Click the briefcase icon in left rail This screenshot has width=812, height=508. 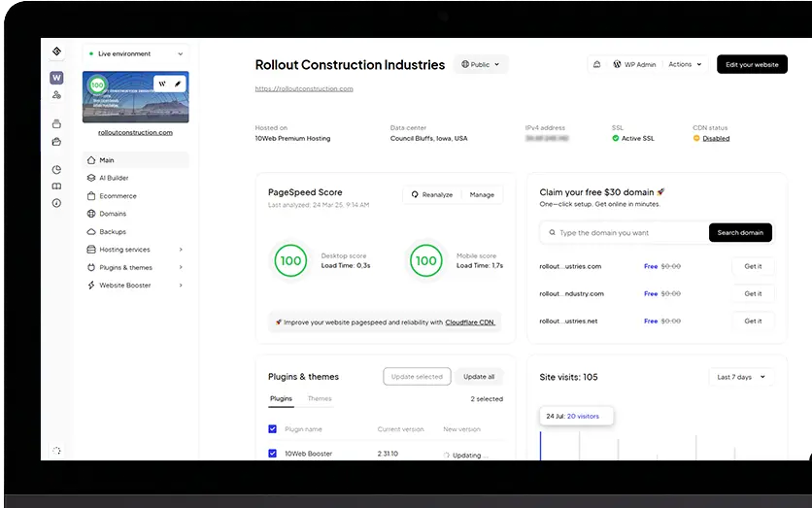(x=56, y=142)
